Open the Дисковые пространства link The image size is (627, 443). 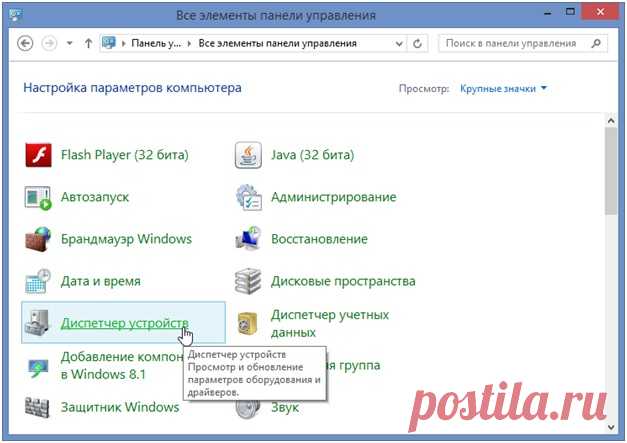(x=343, y=281)
